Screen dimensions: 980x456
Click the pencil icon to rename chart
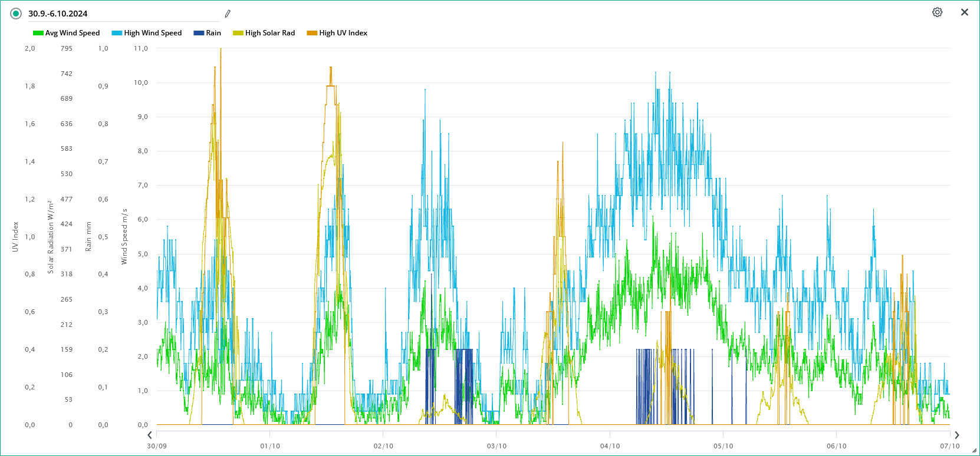(x=228, y=14)
